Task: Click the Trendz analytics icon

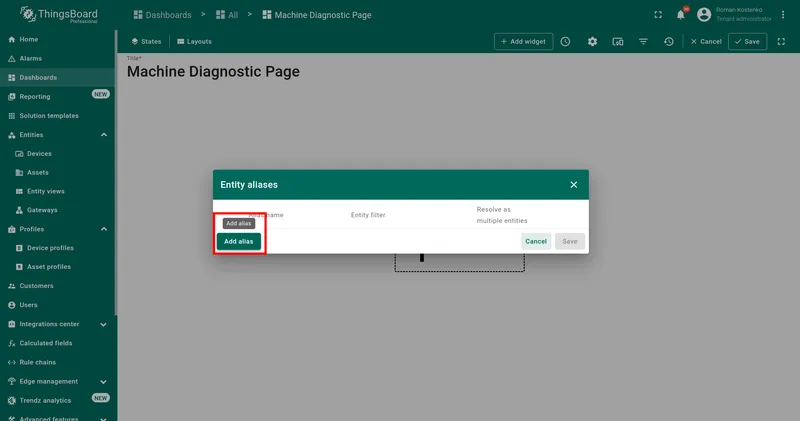Action: coord(12,401)
